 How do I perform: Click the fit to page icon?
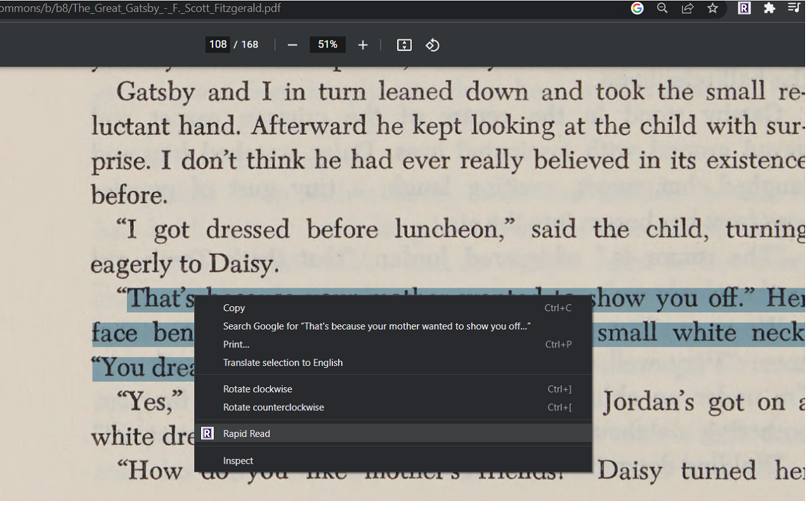[x=404, y=45]
